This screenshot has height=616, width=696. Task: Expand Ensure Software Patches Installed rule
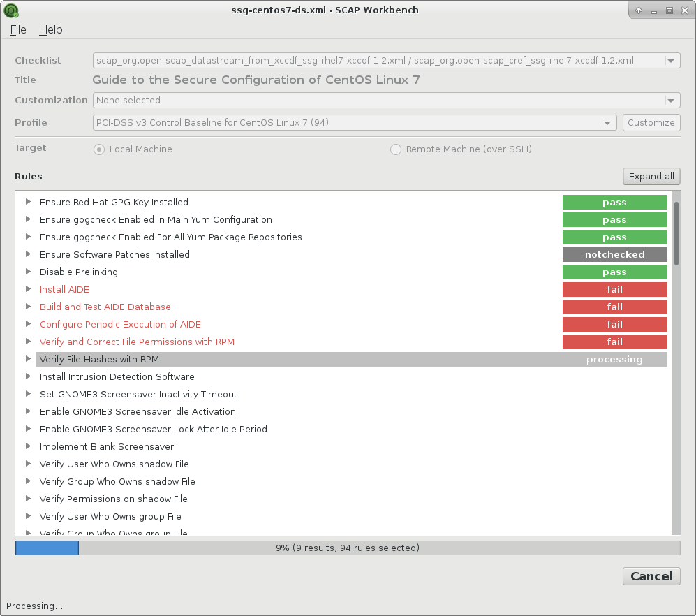29,254
